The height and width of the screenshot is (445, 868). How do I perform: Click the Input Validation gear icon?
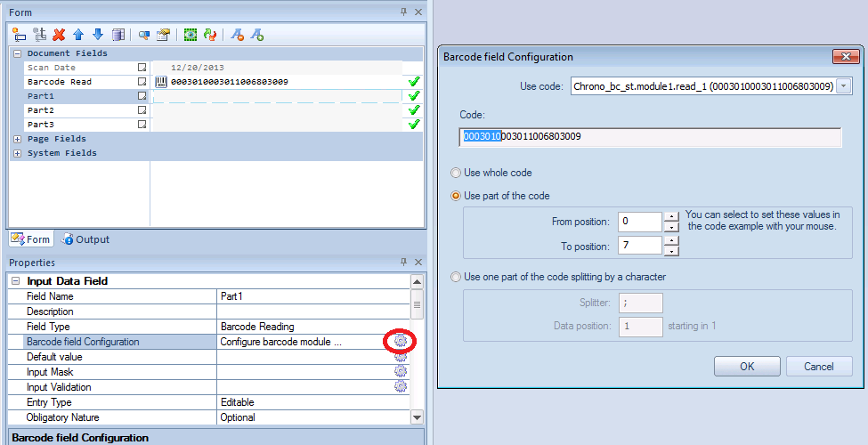pos(401,387)
